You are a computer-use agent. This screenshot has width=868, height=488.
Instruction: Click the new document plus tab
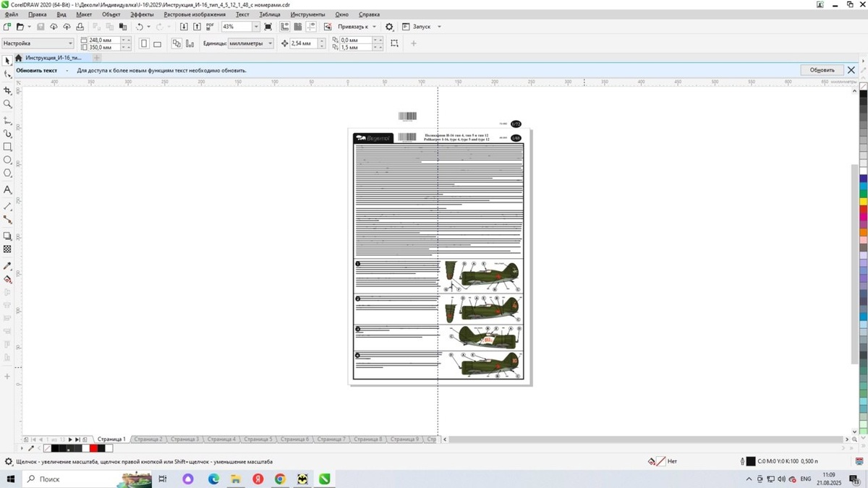(x=96, y=58)
